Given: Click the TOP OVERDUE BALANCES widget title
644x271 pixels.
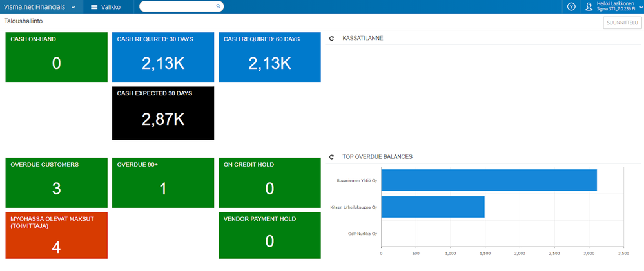Looking at the screenshot, I should pos(378,156).
